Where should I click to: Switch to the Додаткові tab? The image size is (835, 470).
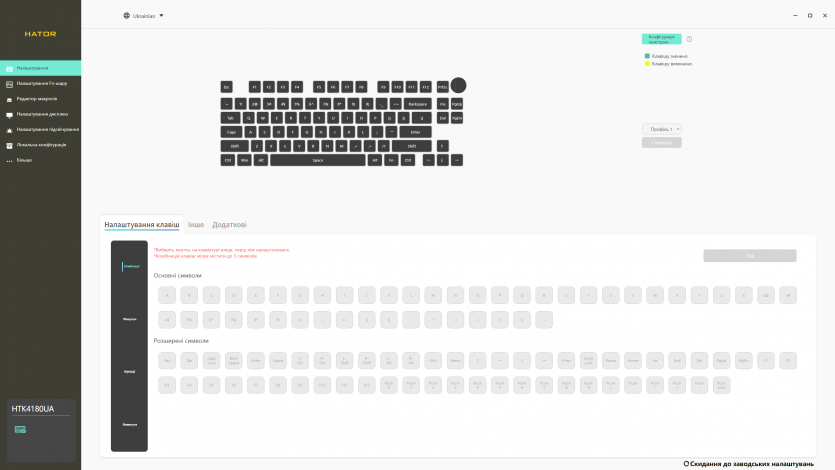pos(229,225)
